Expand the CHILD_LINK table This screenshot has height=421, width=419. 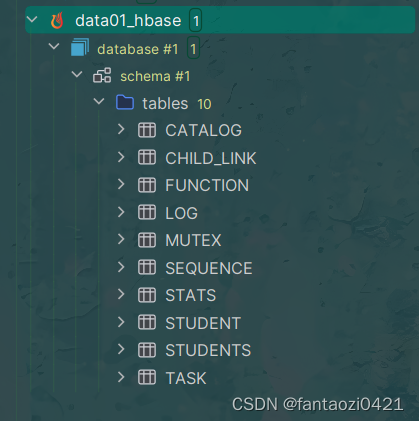tap(121, 157)
